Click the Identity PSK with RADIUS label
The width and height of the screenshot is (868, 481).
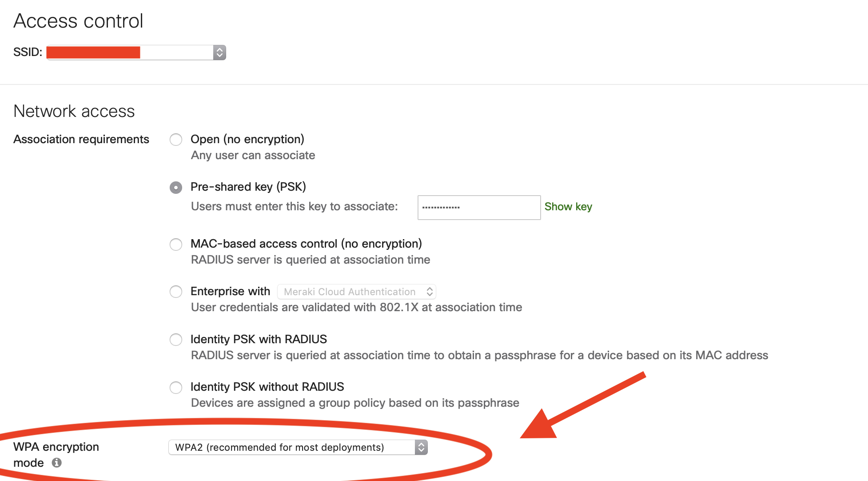(259, 339)
